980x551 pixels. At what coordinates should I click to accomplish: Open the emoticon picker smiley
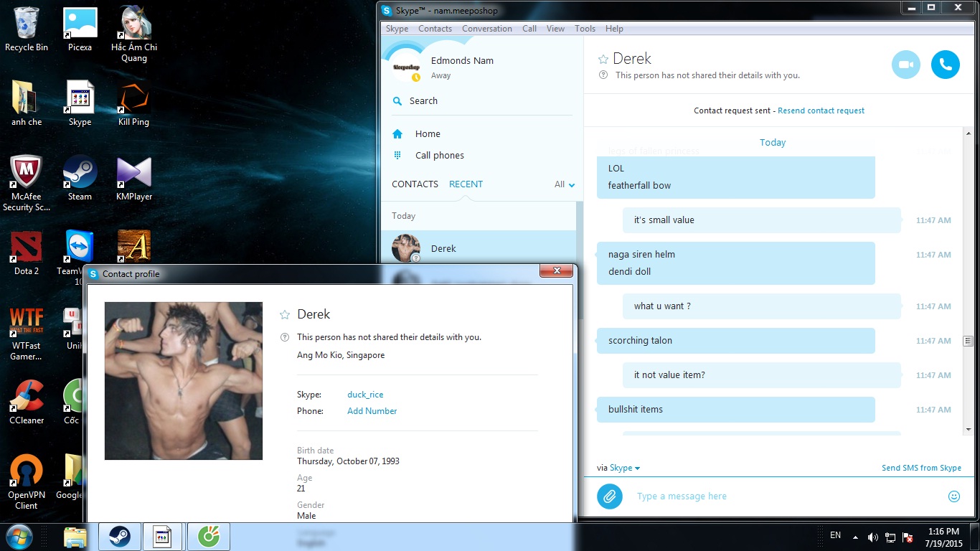(x=954, y=496)
